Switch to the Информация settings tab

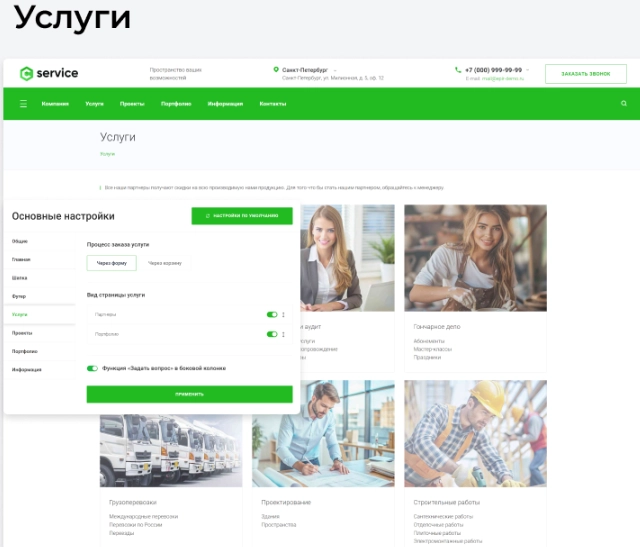pyautogui.click(x=39, y=370)
